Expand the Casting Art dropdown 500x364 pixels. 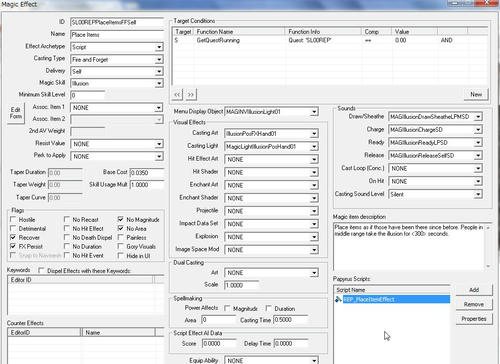pyautogui.click(x=314, y=134)
